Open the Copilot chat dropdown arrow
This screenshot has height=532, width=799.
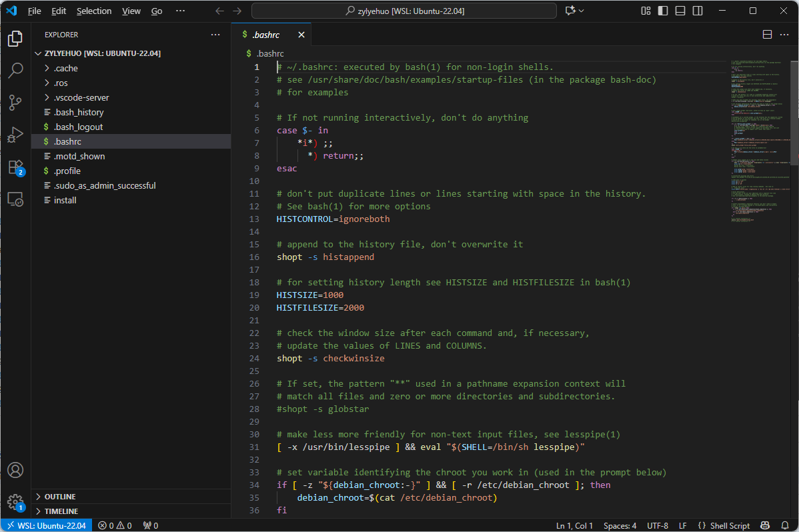pos(582,11)
